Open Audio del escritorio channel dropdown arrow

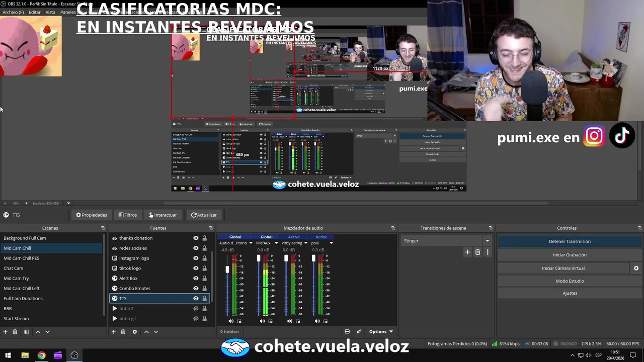click(251, 243)
